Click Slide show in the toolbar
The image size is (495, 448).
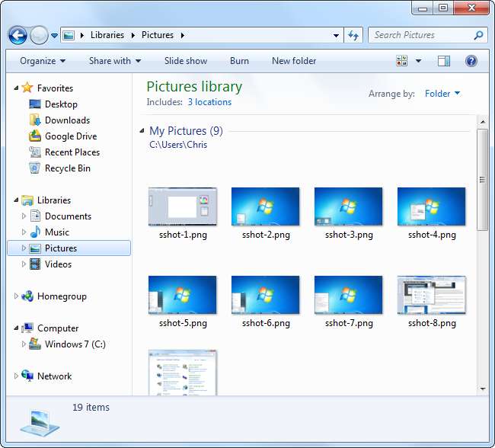(x=186, y=61)
